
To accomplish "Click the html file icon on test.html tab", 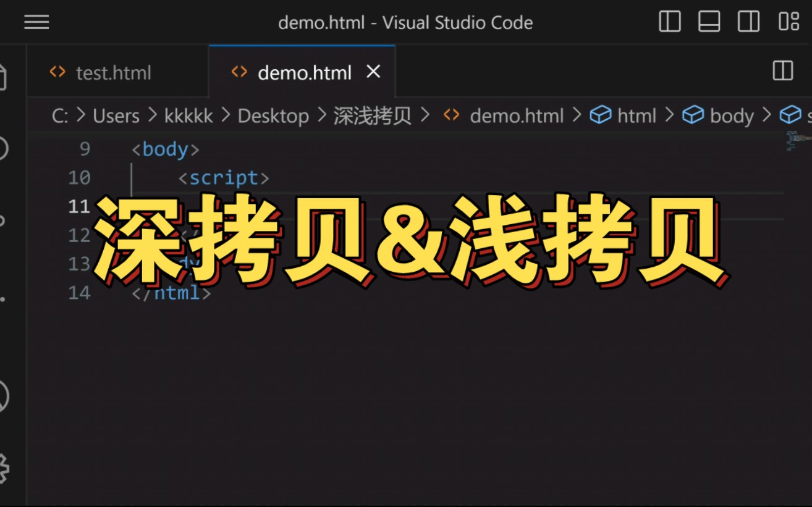I will tap(57, 72).
